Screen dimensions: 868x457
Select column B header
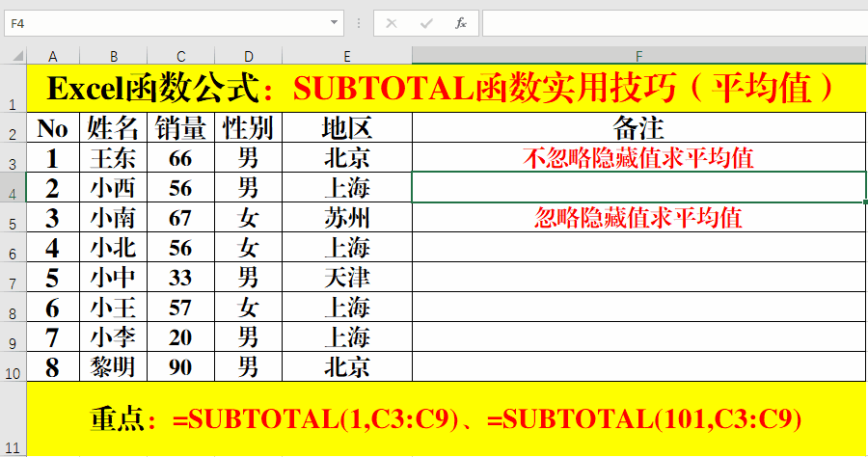pos(114,56)
